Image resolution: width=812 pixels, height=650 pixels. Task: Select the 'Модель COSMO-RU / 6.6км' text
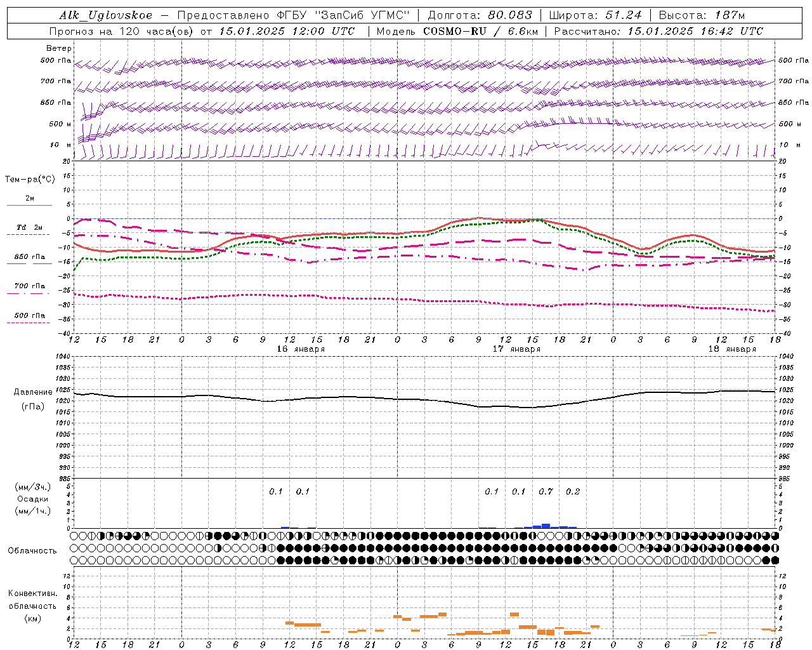click(457, 31)
